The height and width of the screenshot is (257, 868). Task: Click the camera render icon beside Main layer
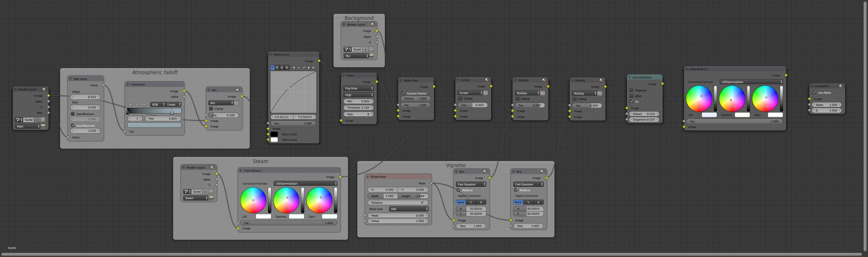coord(43,126)
